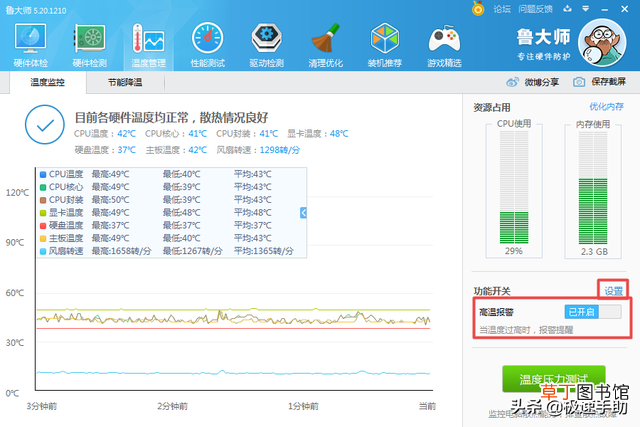Switch to 节能降温 tab

(x=125, y=82)
